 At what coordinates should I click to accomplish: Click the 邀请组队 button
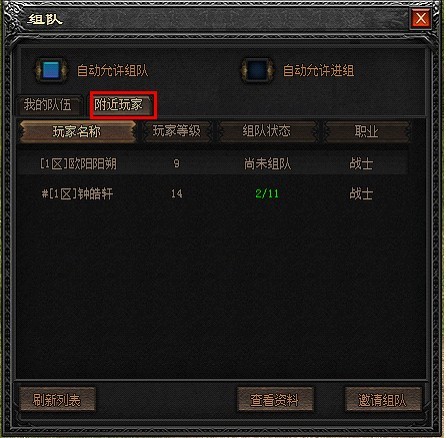(383, 399)
